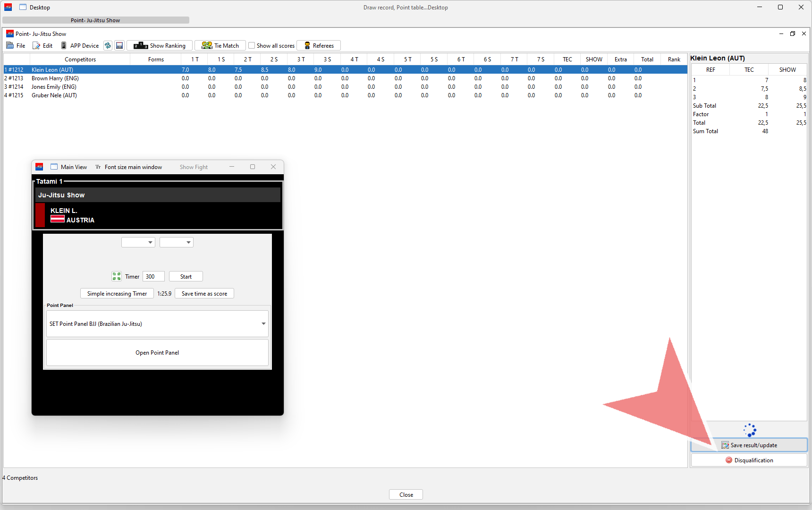This screenshot has width=812, height=510.
Task: Open the SET Point Panel BJJ dropdown
Action: (x=157, y=323)
